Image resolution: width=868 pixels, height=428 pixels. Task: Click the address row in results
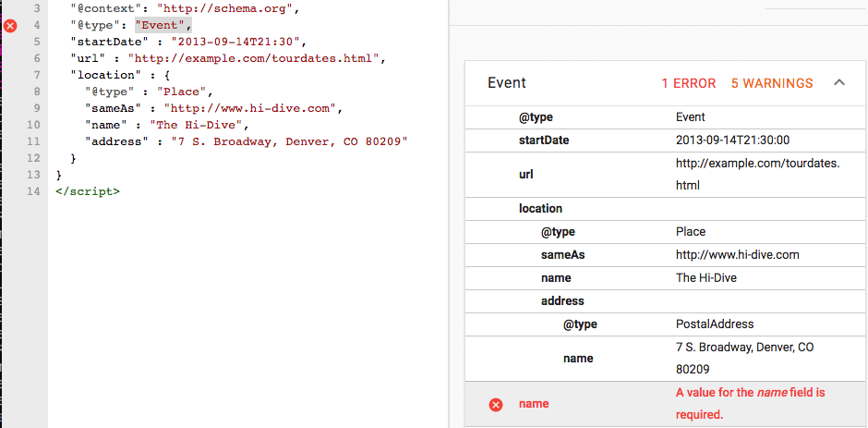point(666,301)
